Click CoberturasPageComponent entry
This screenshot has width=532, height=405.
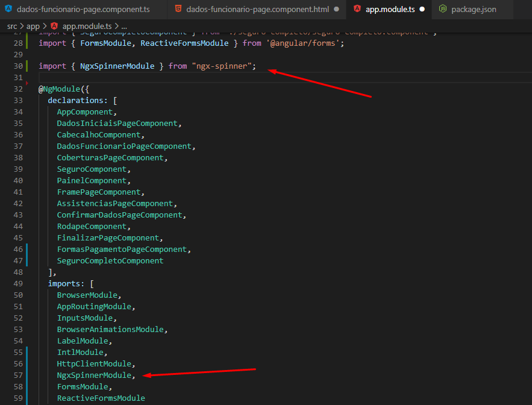tap(110, 158)
